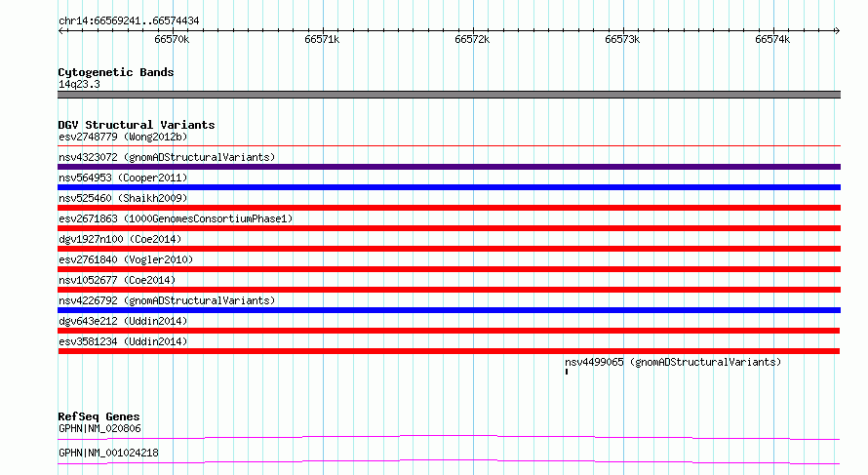Viewport: 868px width, 475px height.
Task: Click the nsv525460 (Shaikh2009) label
Action: 123,198
